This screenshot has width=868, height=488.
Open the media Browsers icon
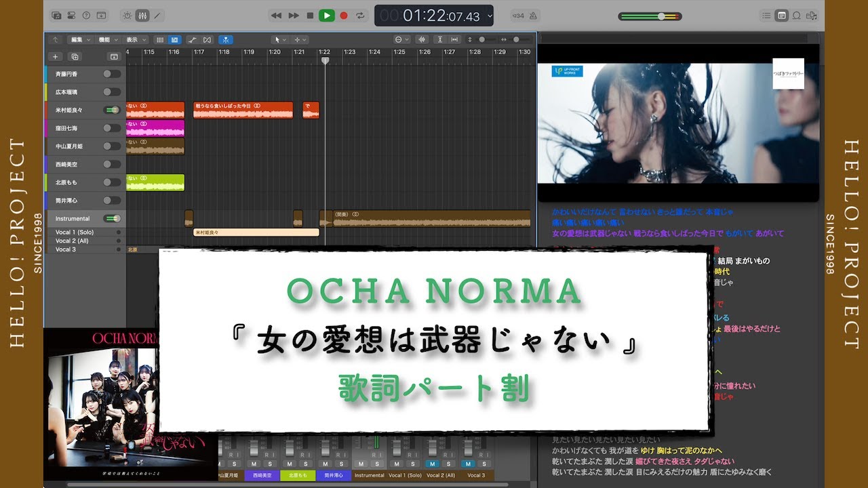tap(811, 15)
